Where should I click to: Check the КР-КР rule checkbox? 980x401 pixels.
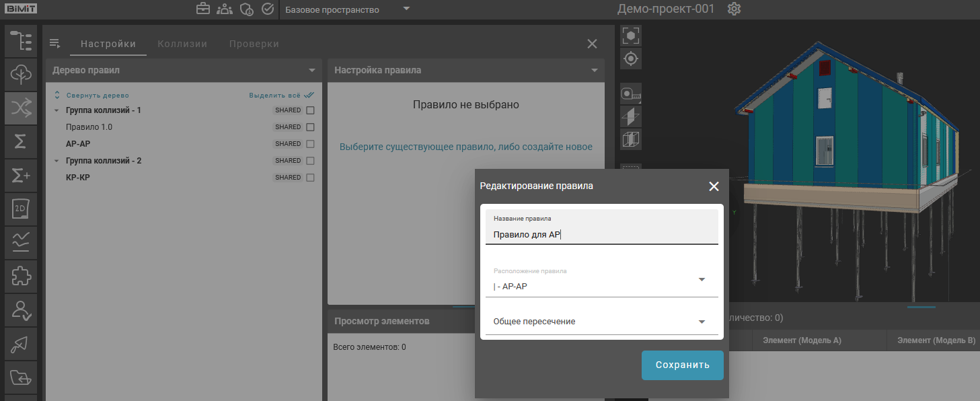click(310, 178)
